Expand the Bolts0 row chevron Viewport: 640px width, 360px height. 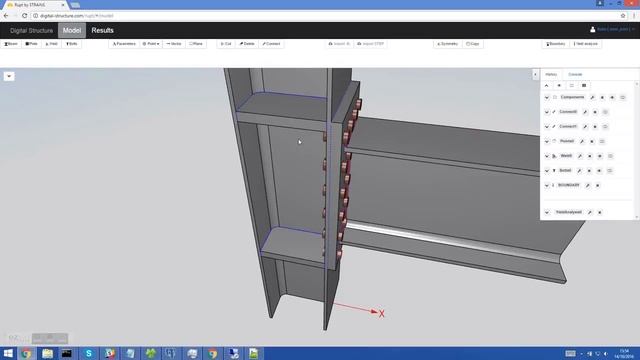547,171
